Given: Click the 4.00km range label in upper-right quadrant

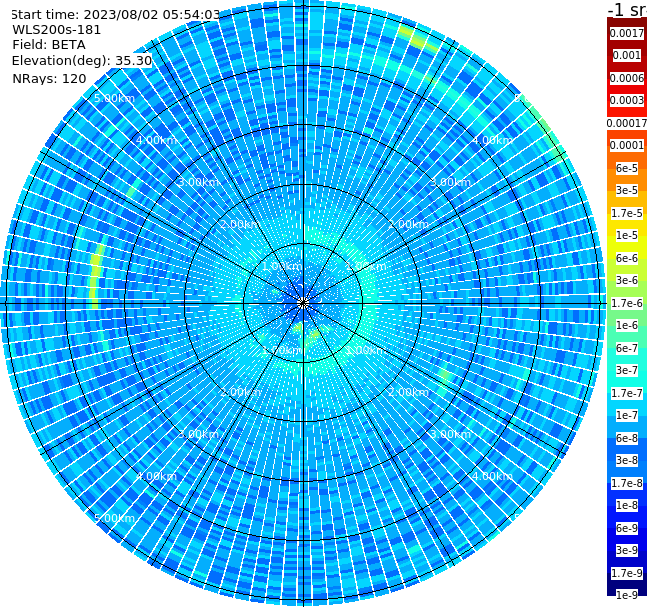Looking at the screenshot, I should 493,140.
